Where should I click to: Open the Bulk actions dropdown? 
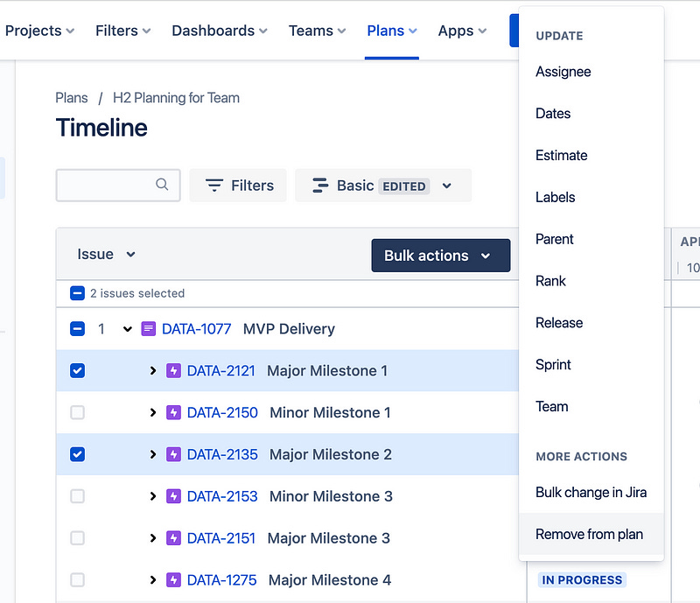(x=441, y=256)
